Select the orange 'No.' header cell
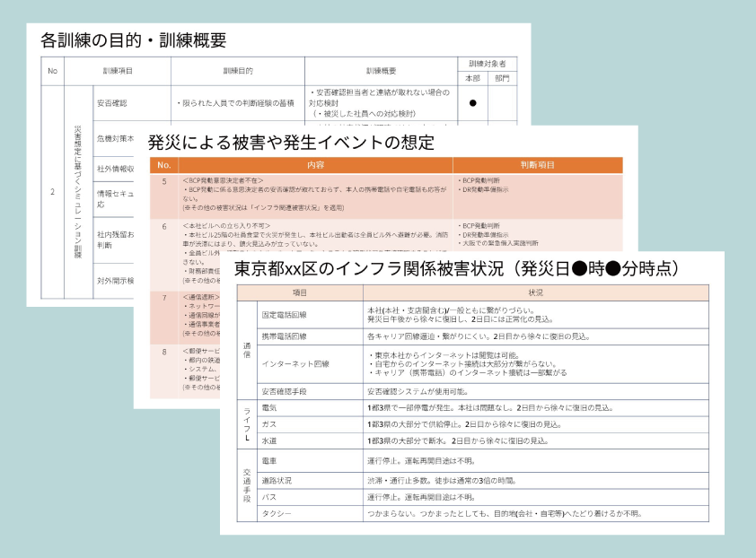This screenshot has width=756, height=558. tap(164, 165)
